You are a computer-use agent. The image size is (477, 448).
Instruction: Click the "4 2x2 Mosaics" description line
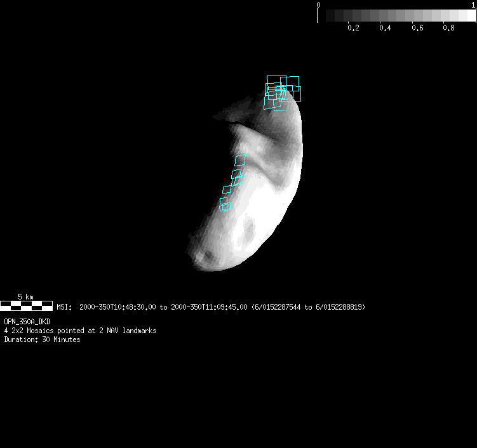pos(80,331)
